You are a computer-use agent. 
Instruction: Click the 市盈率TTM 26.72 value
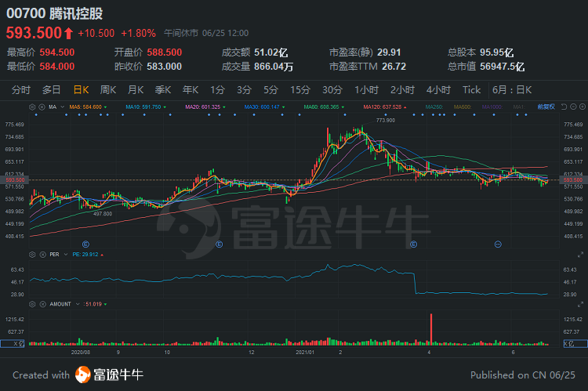pyautogui.click(x=394, y=67)
